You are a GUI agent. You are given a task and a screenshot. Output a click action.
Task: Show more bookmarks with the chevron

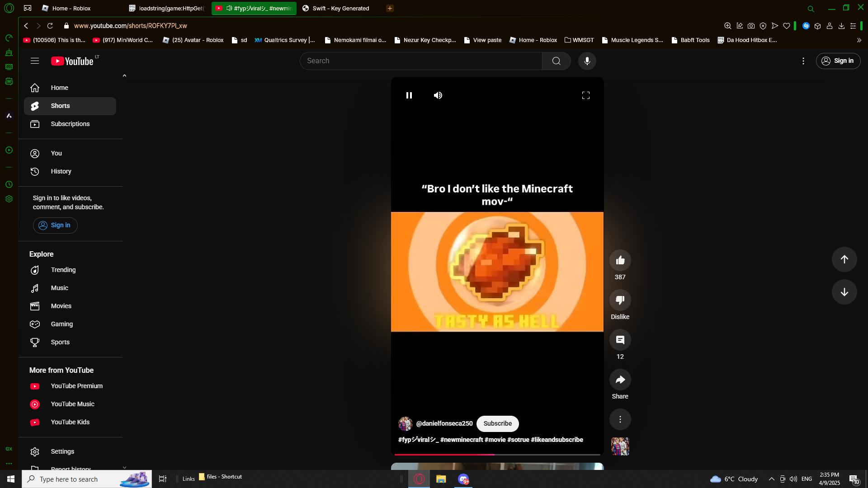click(x=859, y=40)
